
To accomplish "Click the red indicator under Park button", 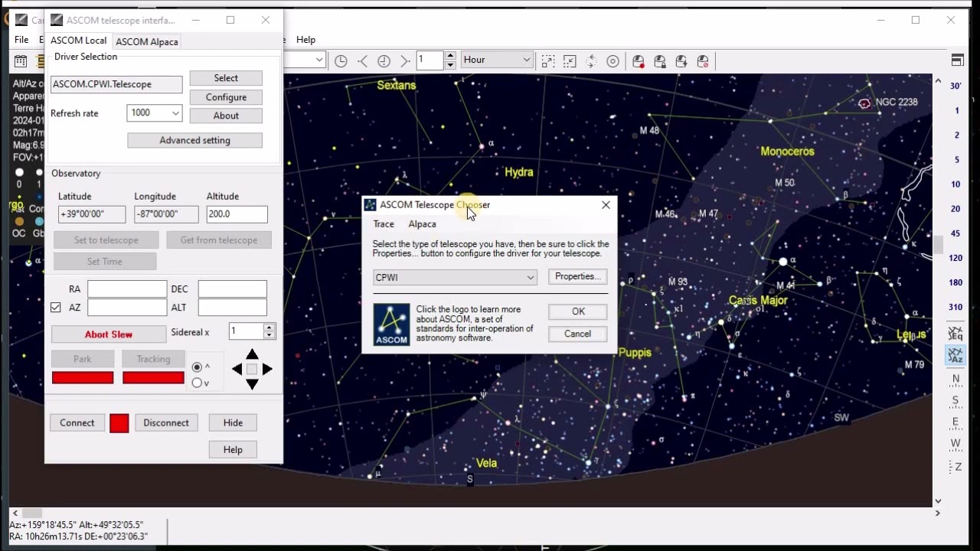I will [83, 377].
